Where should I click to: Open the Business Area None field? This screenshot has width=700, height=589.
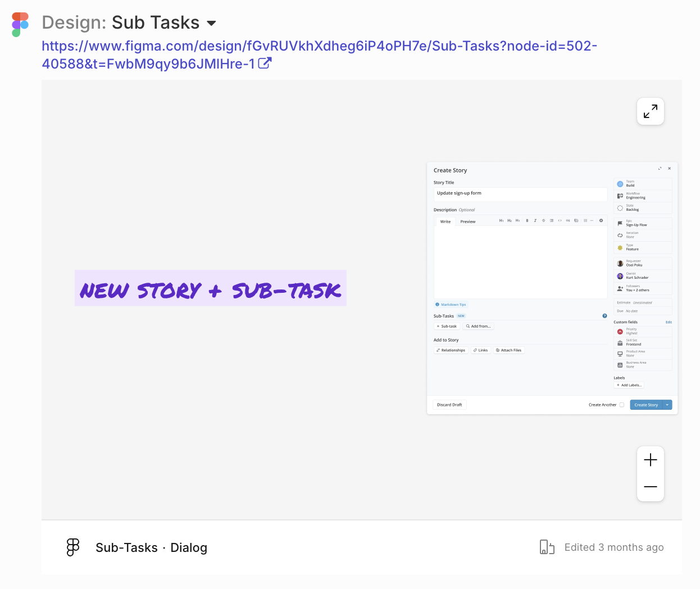pyautogui.click(x=643, y=365)
